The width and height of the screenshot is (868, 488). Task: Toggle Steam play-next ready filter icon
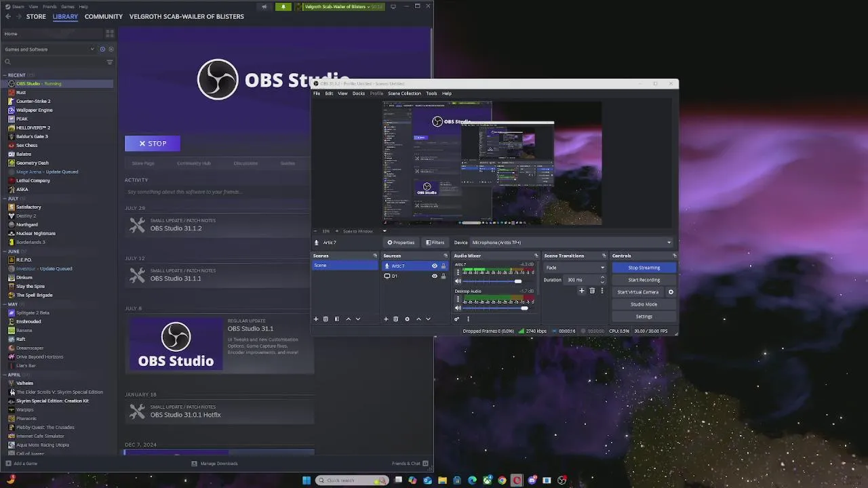[111, 49]
